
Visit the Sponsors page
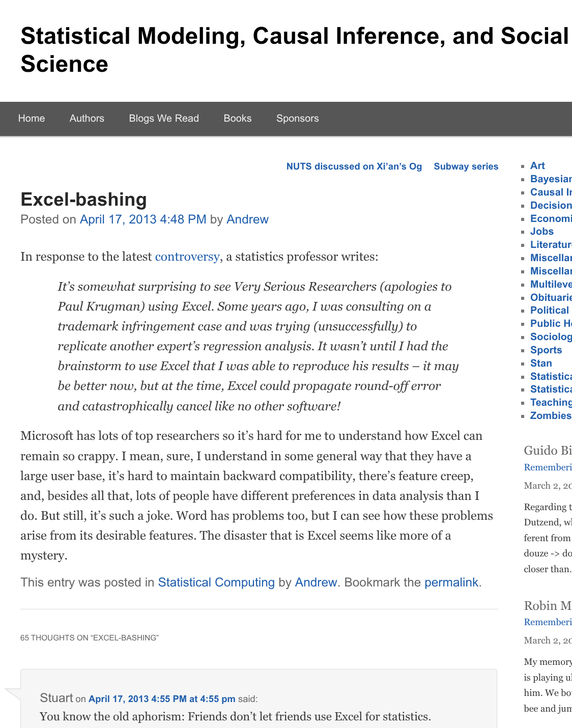298,118
